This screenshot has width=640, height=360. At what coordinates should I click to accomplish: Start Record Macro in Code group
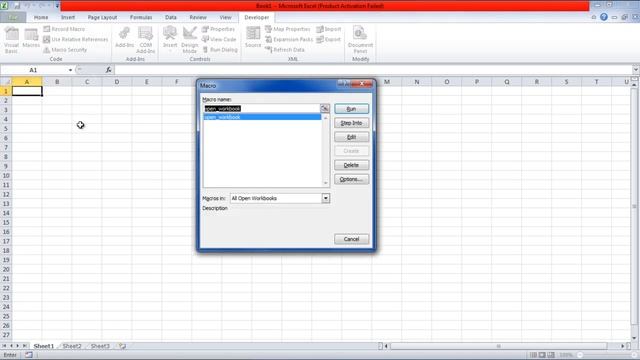click(x=64, y=29)
